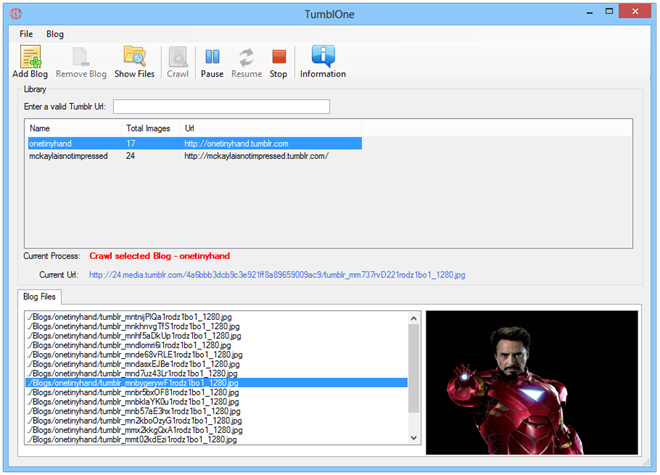Select file tumblr_mnbr5bxOF81rodz1bo1_1280.jpg
Image resolution: width=660 pixels, height=475 pixels.
[216, 392]
